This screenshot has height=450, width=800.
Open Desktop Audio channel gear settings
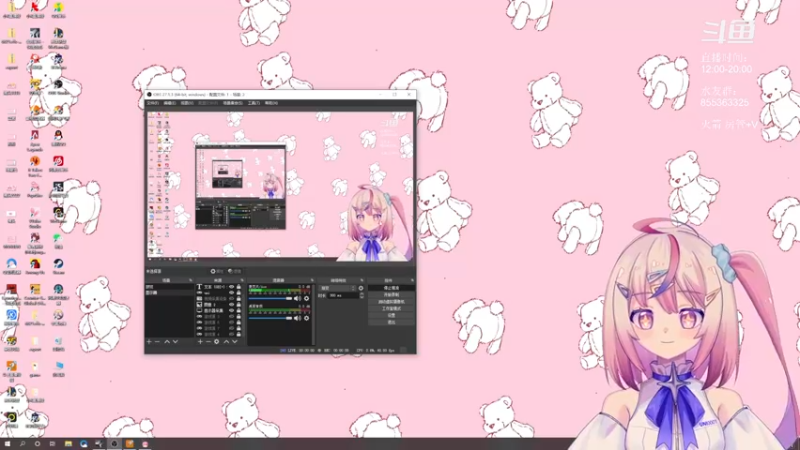tap(307, 318)
